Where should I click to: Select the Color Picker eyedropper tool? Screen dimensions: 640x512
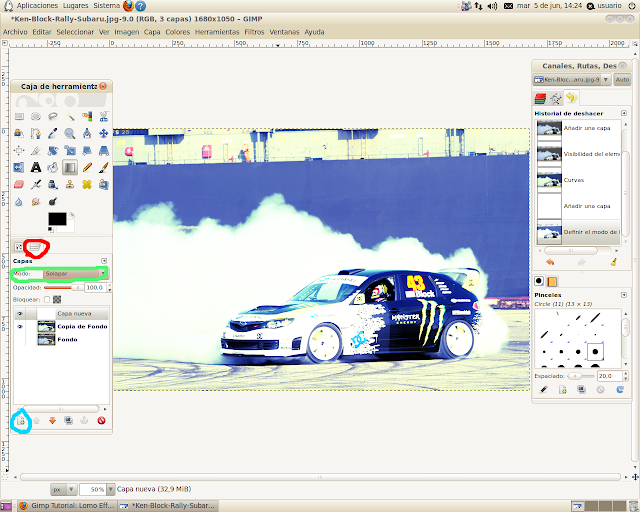click(53, 134)
